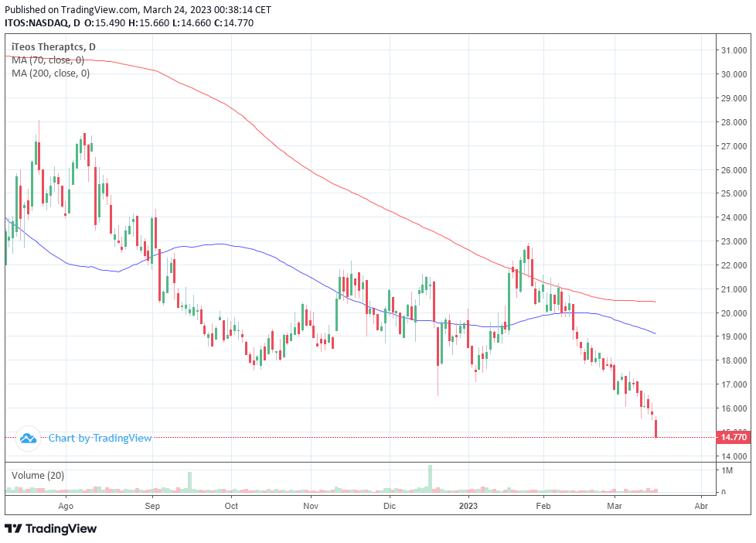Click the current price tag 14.770
Screen dimensions: 756x543
pos(734,437)
